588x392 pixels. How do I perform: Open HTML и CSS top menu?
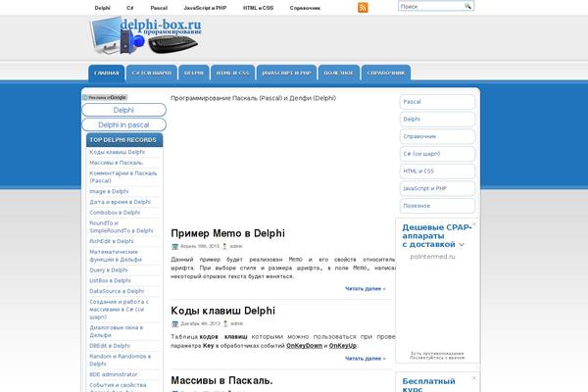coord(258,8)
